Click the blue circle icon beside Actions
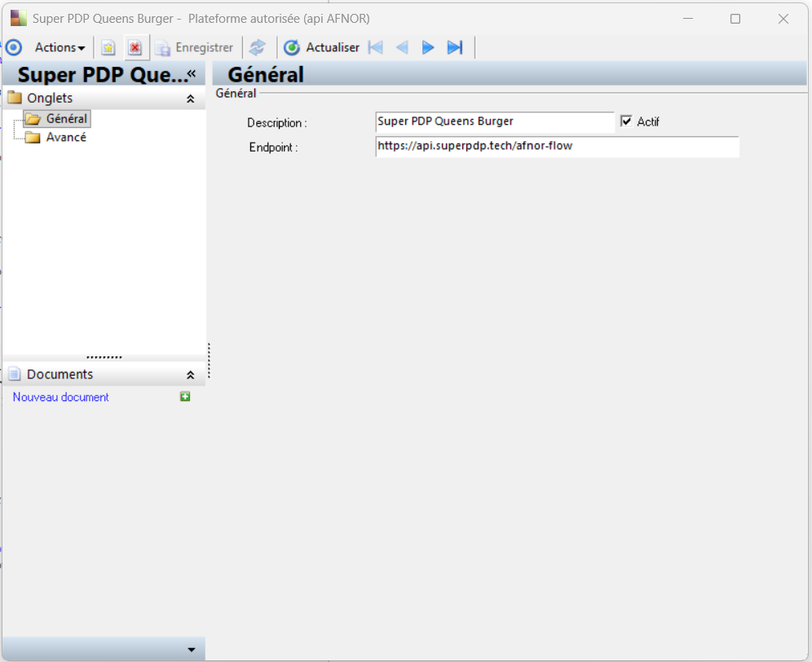The height and width of the screenshot is (662, 812). (x=14, y=47)
